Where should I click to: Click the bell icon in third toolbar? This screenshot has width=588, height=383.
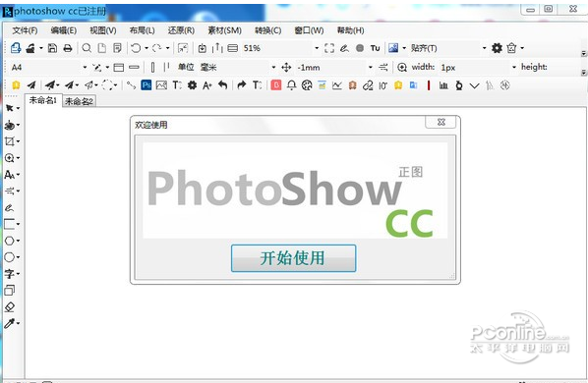pos(291,85)
